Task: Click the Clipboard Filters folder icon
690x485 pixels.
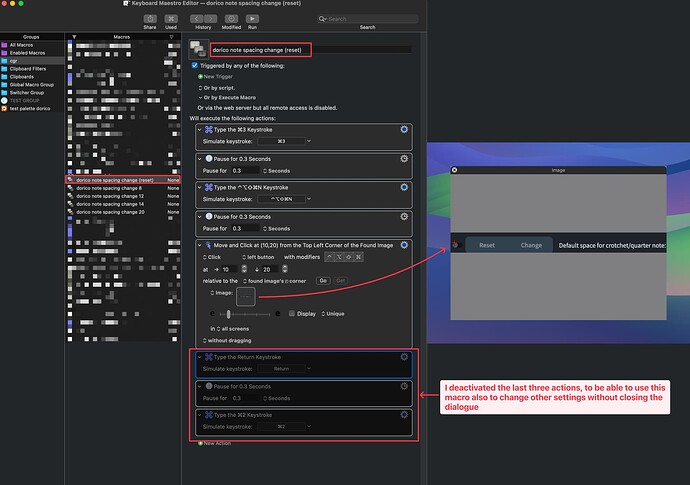Action: (4, 69)
